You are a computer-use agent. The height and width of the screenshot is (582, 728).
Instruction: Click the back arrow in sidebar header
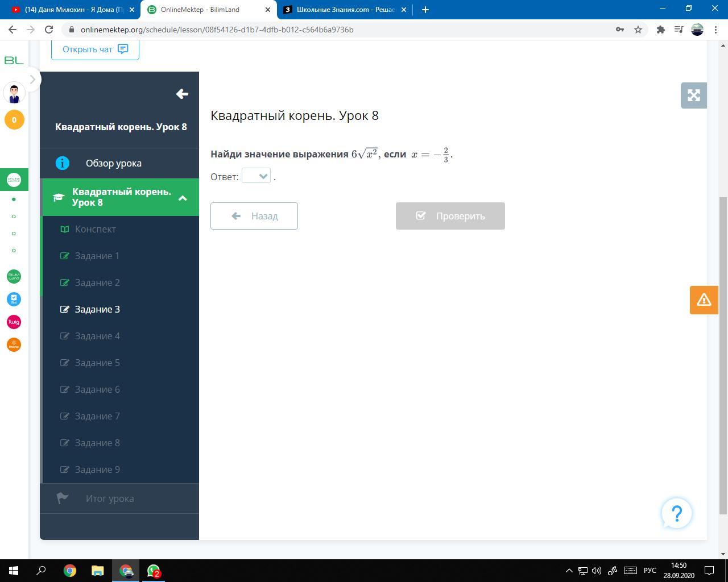[182, 94]
